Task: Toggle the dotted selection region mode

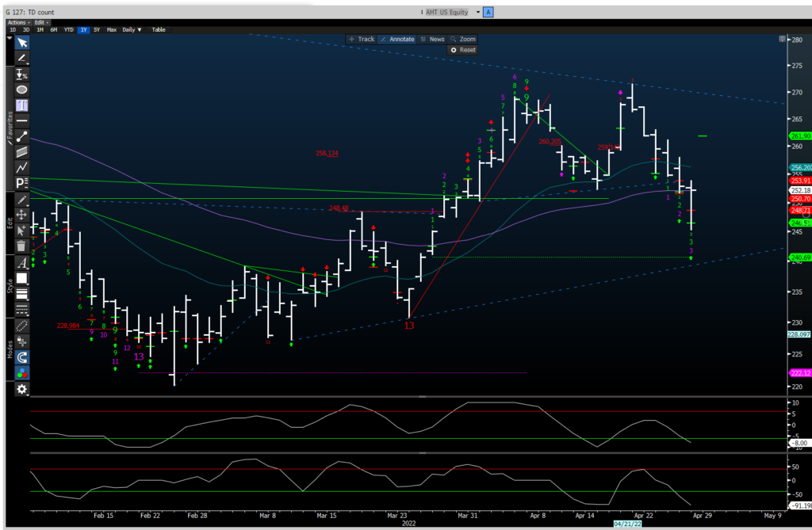Action: tap(21, 326)
